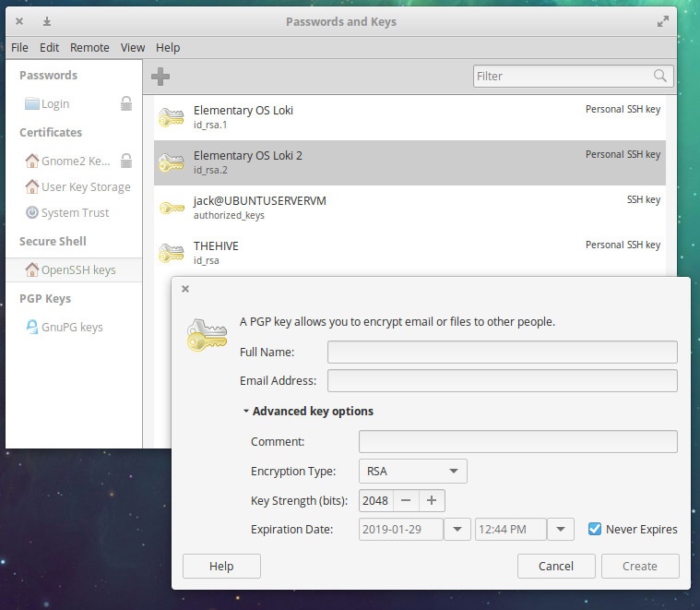Open the Remote menu
This screenshot has height=610, width=700.
(x=89, y=47)
